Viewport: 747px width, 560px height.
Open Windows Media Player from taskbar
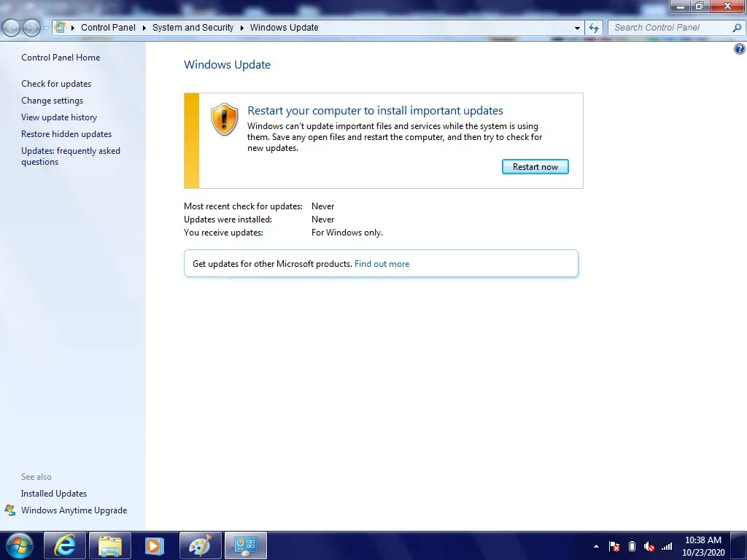155,545
